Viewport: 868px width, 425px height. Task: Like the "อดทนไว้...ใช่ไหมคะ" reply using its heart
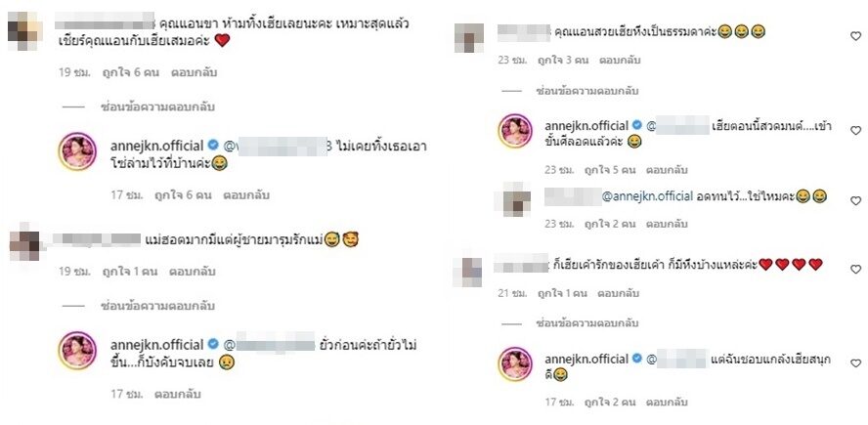click(x=855, y=200)
